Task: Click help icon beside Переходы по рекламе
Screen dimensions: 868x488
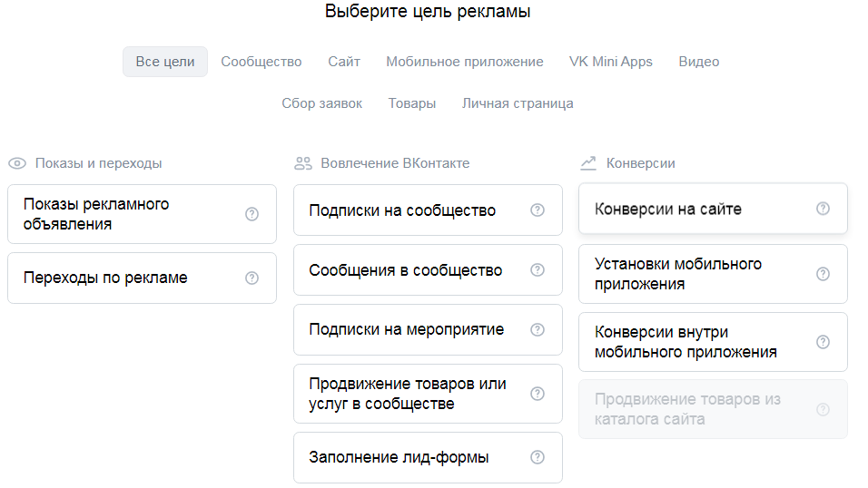Action: (x=252, y=278)
